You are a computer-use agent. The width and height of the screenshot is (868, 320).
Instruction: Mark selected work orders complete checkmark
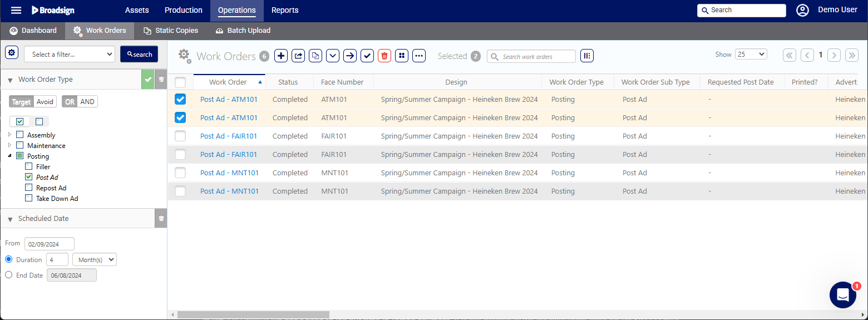[367, 56]
